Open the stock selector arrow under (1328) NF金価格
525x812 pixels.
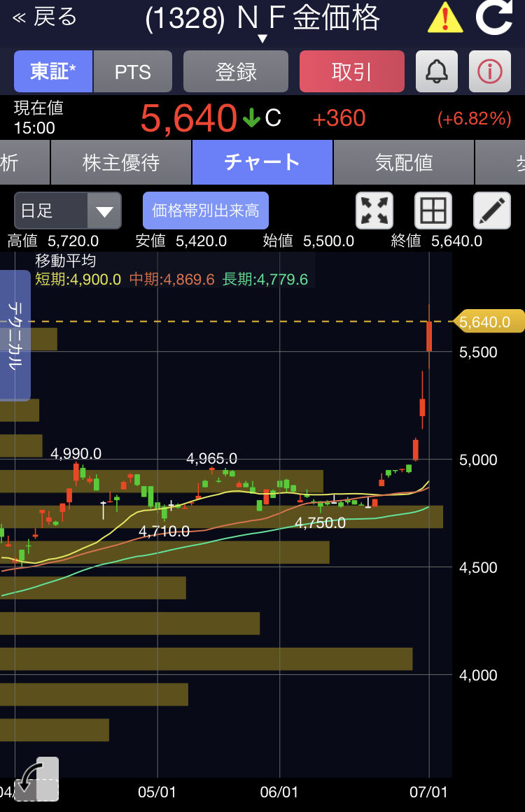pyautogui.click(x=262, y=39)
